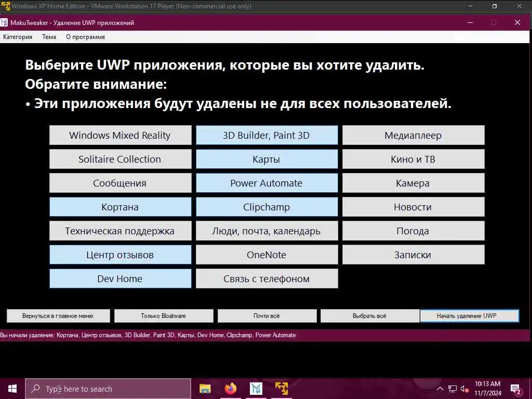This screenshot has height=399, width=532.
Task: Select the Новости app button
Action: 413,207
